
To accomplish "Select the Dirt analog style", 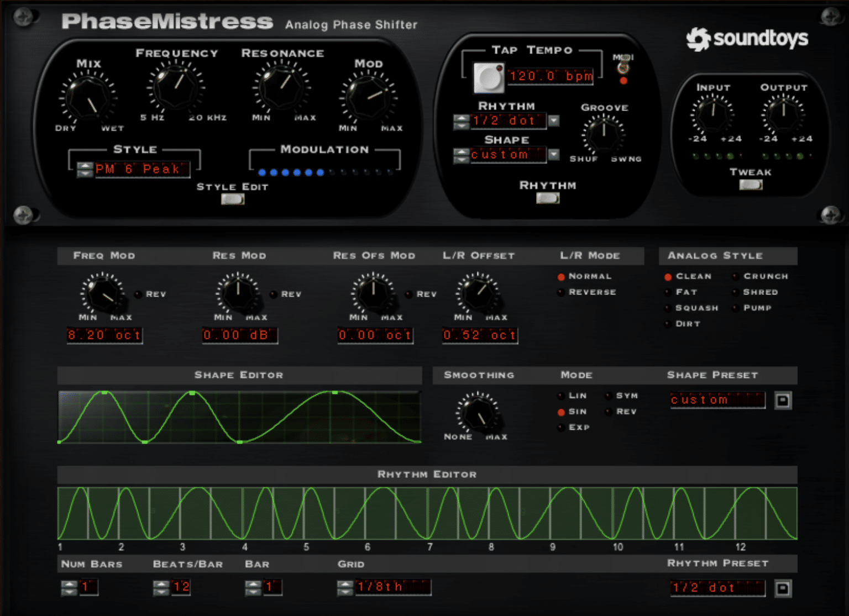I will point(668,324).
